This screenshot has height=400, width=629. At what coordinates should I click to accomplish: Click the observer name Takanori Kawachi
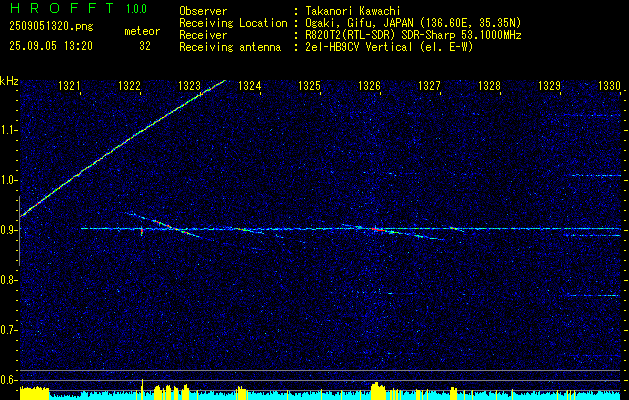[x=353, y=11]
